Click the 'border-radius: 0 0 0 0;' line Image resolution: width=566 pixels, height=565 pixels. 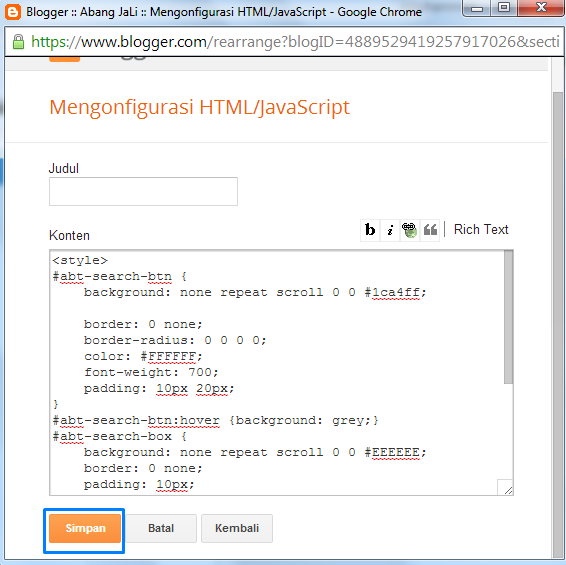point(175,340)
